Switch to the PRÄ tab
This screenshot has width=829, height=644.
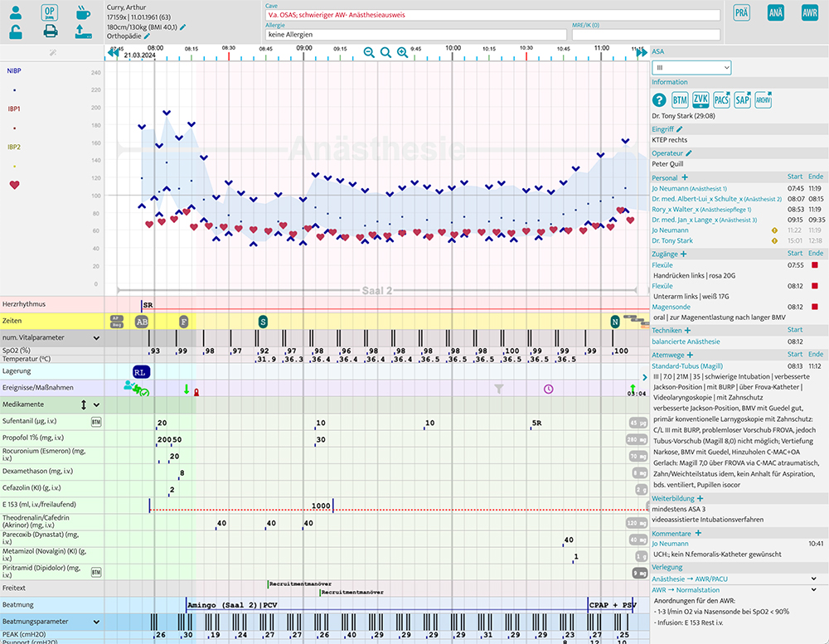pyautogui.click(x=742, y=12)
